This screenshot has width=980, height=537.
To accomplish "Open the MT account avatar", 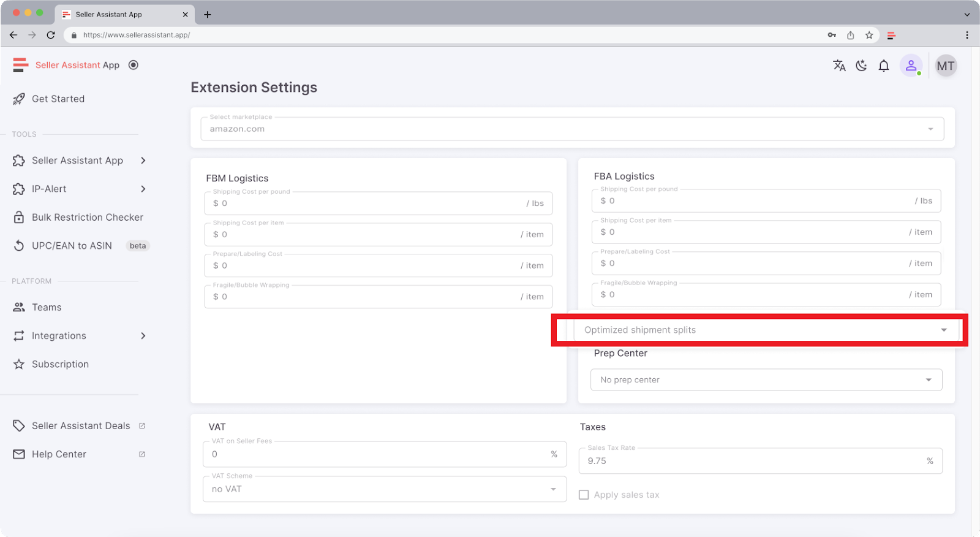I will (946, 66).
